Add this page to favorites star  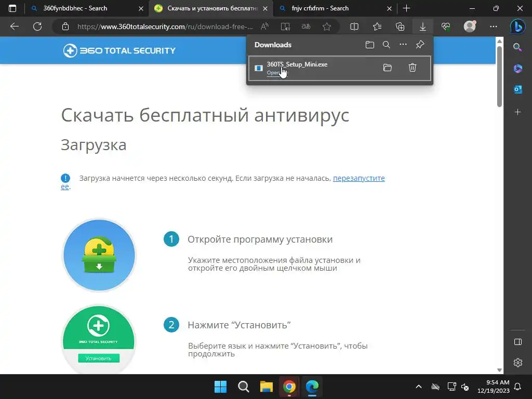(x=327, y=26)
